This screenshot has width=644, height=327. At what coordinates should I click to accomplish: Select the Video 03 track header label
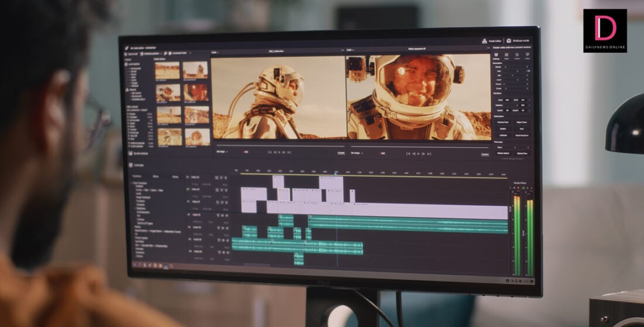(196, 178)
